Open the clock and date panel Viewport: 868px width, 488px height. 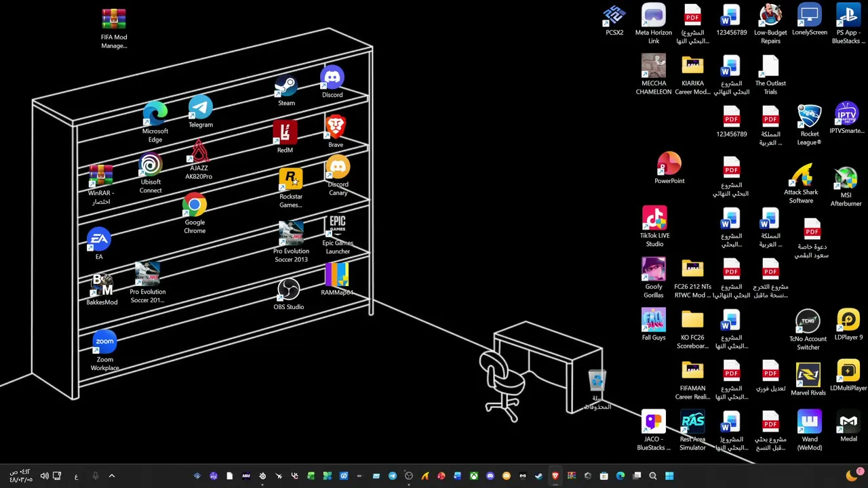(x=20, y=476)
